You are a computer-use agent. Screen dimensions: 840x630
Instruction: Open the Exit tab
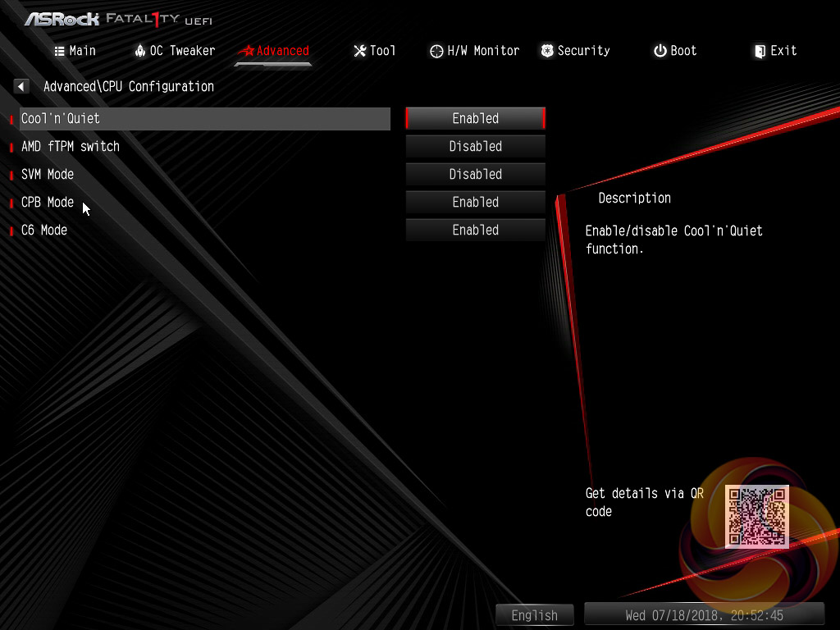pos(776,51)
